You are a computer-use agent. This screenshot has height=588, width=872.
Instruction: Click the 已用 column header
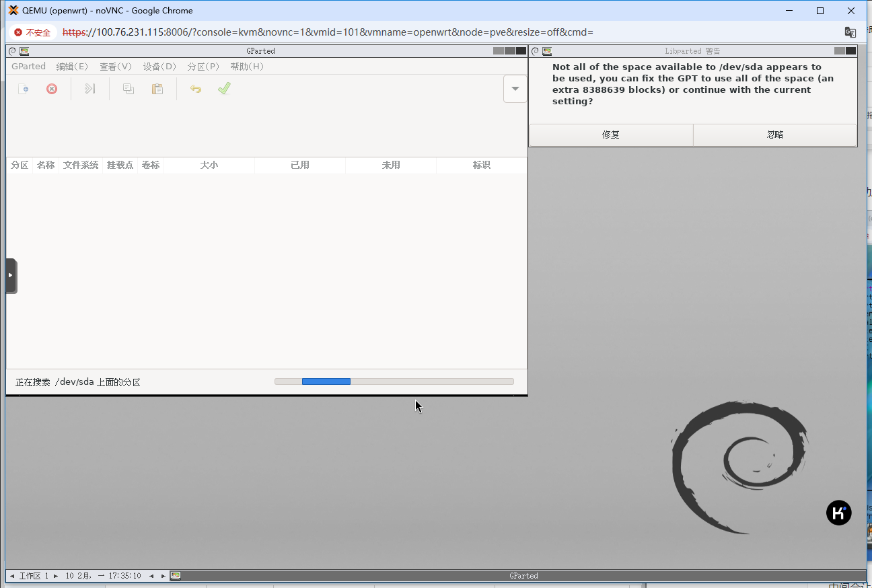tap(300, 165)
